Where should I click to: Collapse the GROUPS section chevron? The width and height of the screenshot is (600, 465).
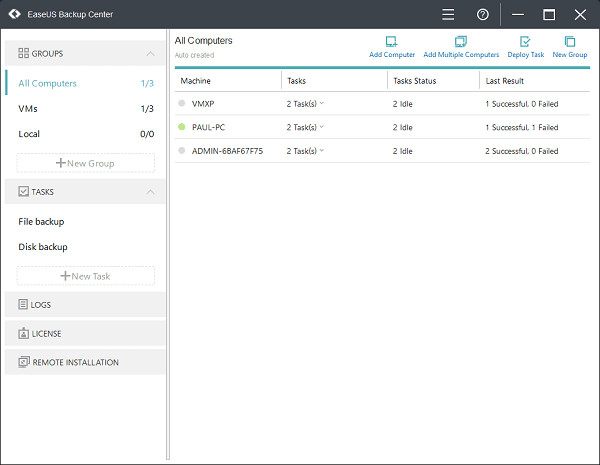tap(150, 54)
